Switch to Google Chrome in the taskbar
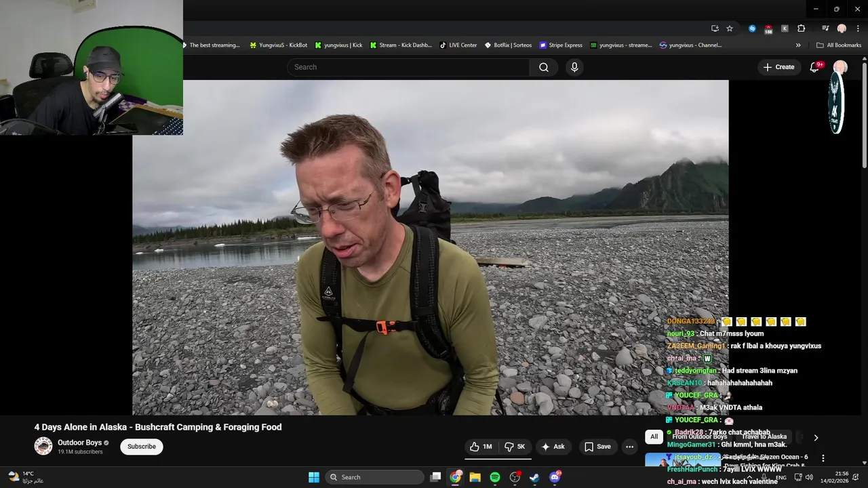 (x=456, y=477)
